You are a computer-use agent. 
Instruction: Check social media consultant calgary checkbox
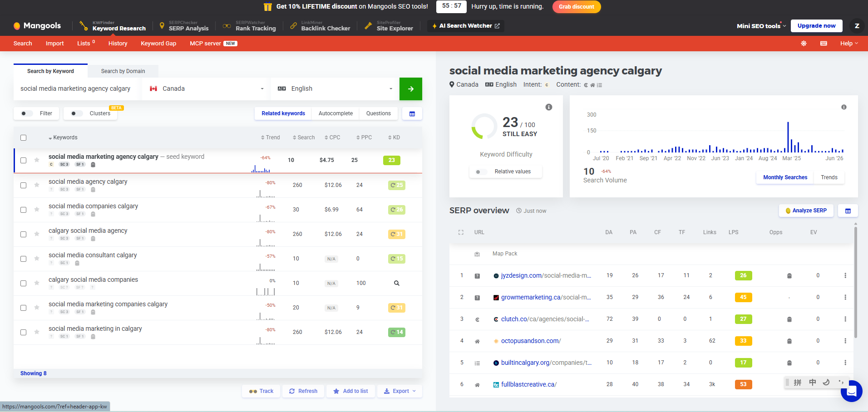[24, 259]
